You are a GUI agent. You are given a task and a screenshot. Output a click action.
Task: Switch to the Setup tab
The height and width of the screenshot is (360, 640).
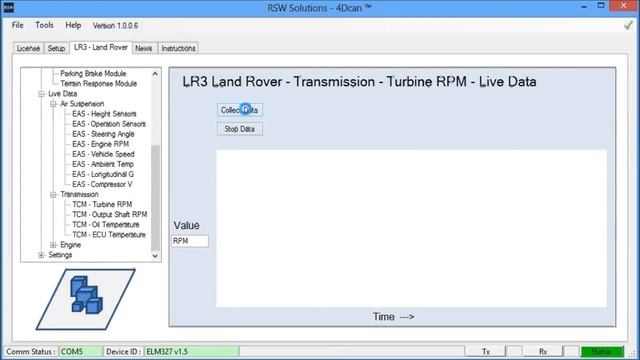56,48
